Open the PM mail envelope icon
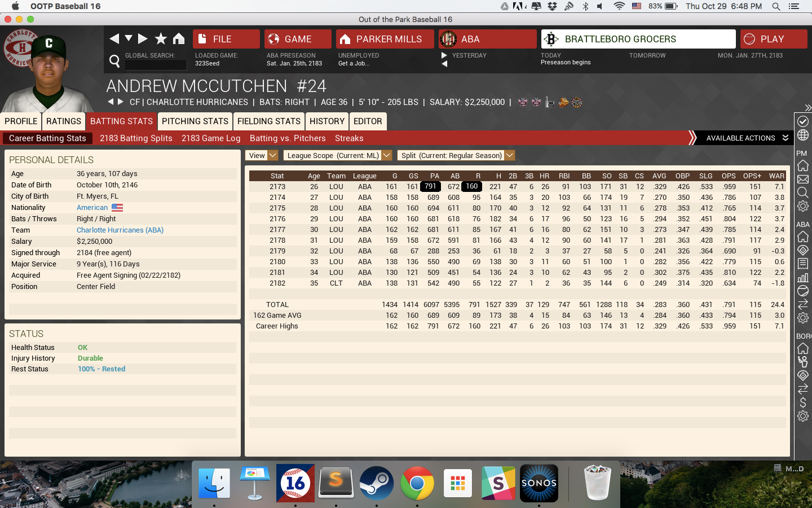Viewport: 812px width, 508px height. coord(803,179)
